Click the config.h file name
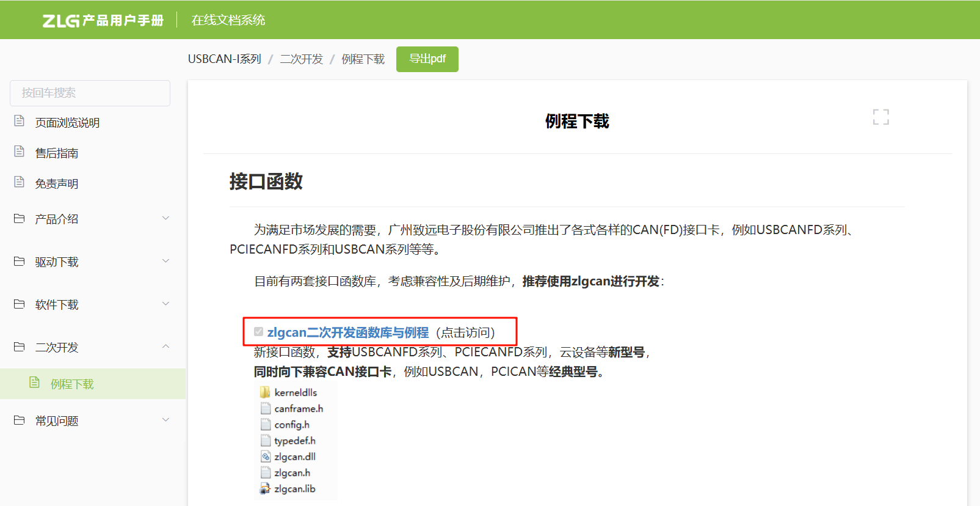The width and height of the screenshot is (980, 506). (x=292, y=425)
